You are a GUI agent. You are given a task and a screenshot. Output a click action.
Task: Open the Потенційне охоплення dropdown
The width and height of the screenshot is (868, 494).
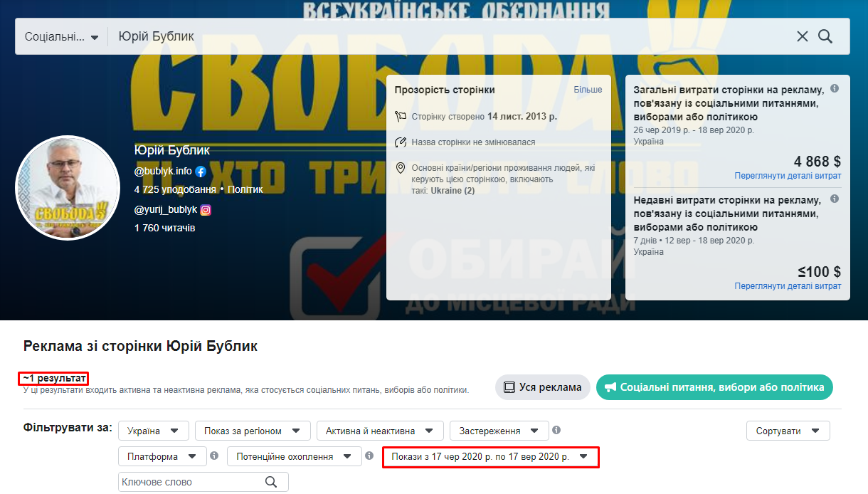coord(295,456)
